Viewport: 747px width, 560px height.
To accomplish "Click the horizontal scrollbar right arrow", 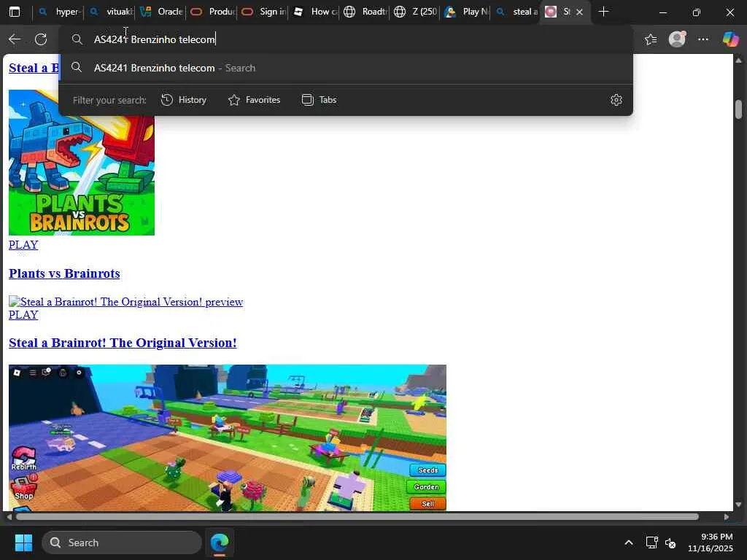I will 727,517.
